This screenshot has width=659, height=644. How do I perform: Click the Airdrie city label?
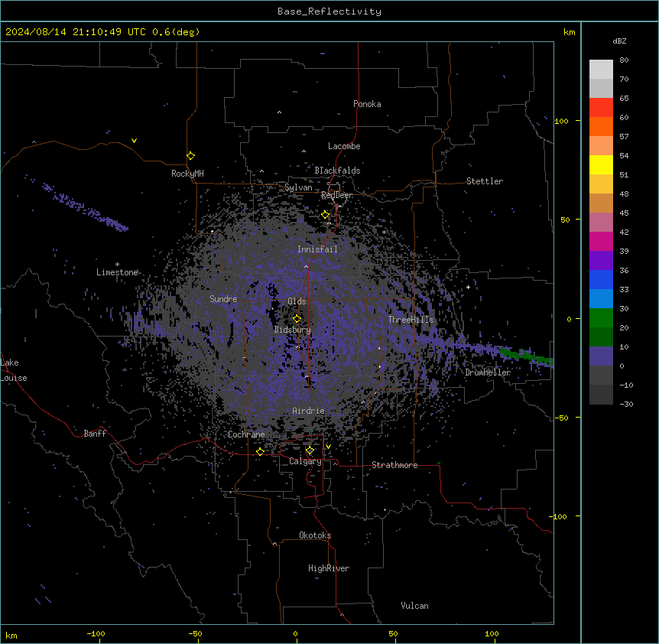pos(309,411)
